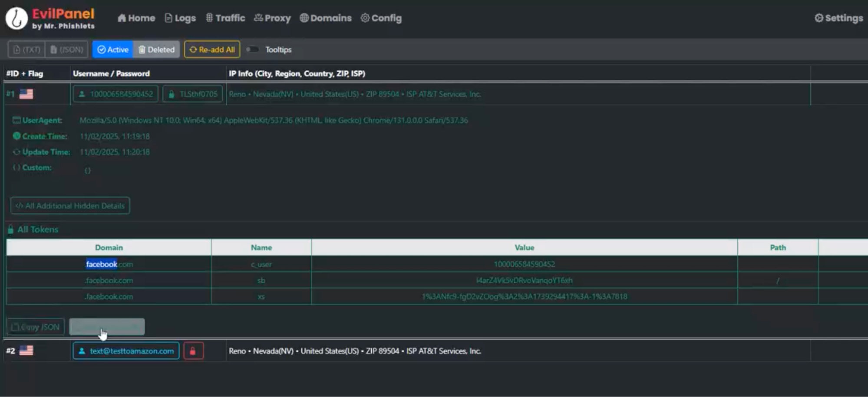Viewport: 868px width, 397px height.
Task: Click the Copy JSON button
Action: coord(36,327)
